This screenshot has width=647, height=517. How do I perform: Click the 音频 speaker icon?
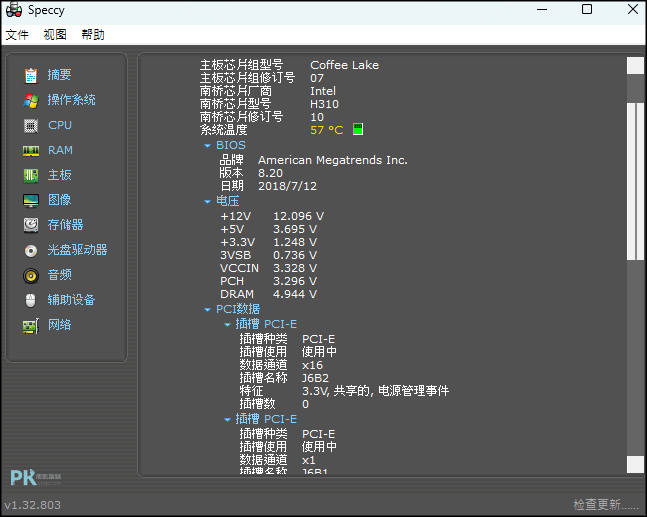coord(31,276)
